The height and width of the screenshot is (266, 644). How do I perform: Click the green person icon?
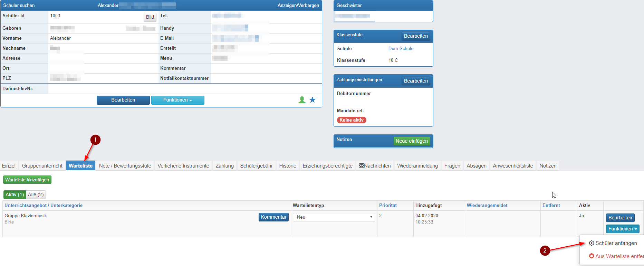(302, 100)
